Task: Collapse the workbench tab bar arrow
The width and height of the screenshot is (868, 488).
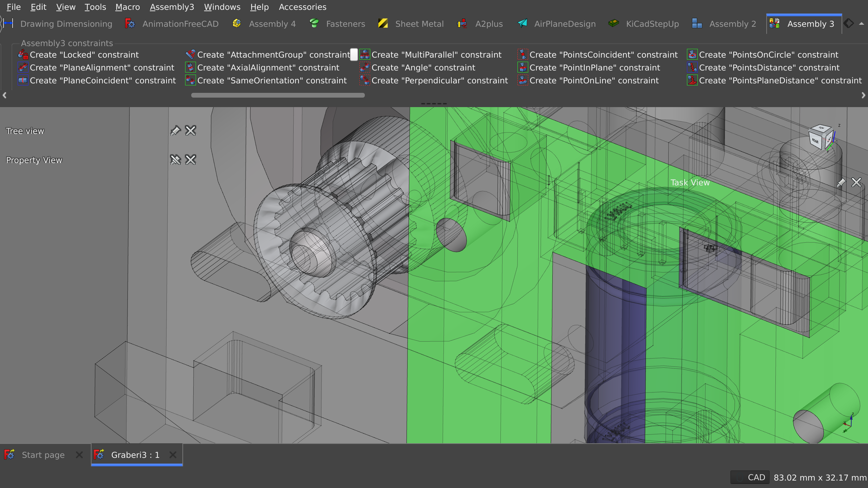Action: (x=862, y=24)
